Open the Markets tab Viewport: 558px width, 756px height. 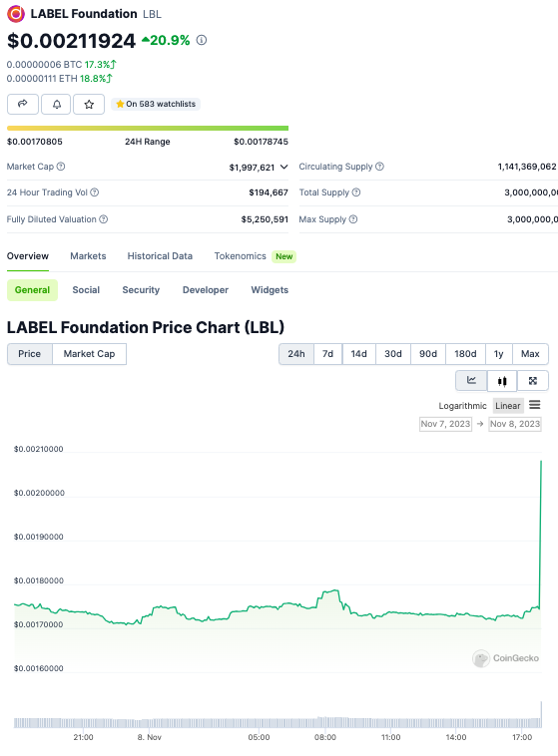[88, 256]
